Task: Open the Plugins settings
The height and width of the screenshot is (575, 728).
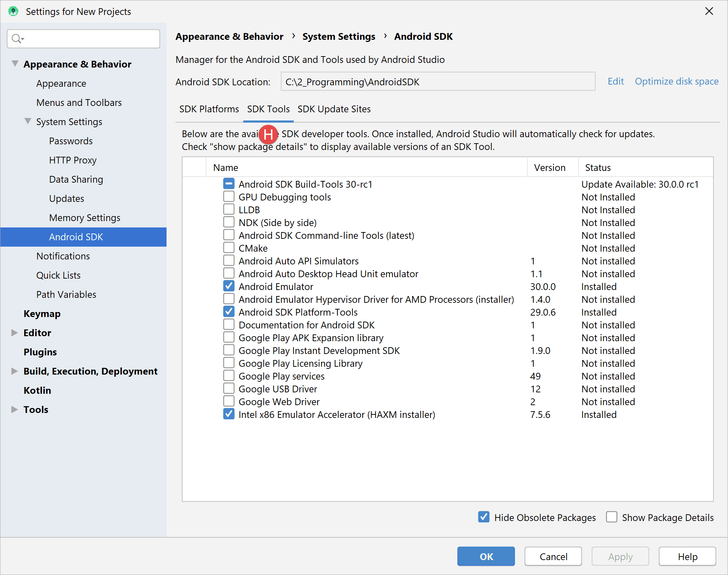Action: pyautogui.click(x=40, y=352)
